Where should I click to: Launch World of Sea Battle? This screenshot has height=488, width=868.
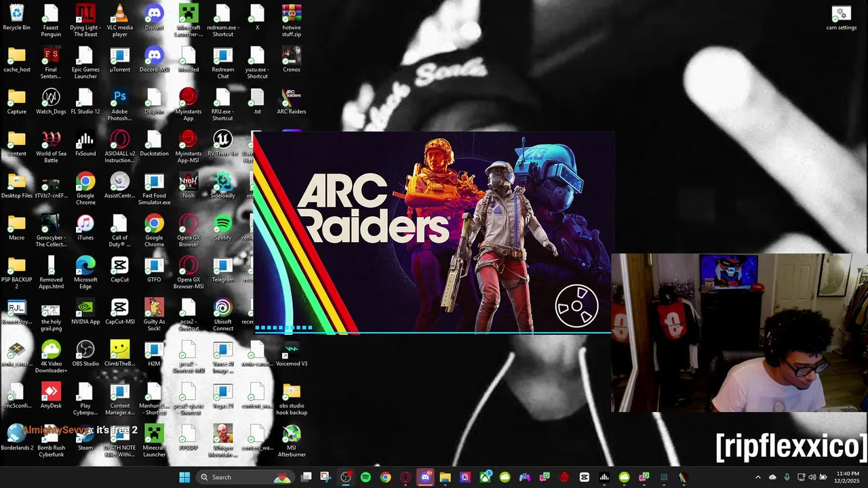click(x=51, y=146)
